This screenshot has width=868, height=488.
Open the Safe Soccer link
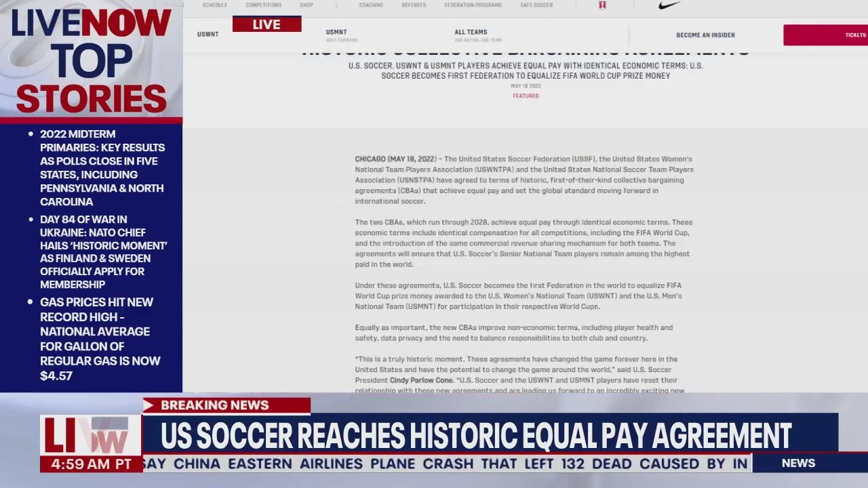pos(536,5)
